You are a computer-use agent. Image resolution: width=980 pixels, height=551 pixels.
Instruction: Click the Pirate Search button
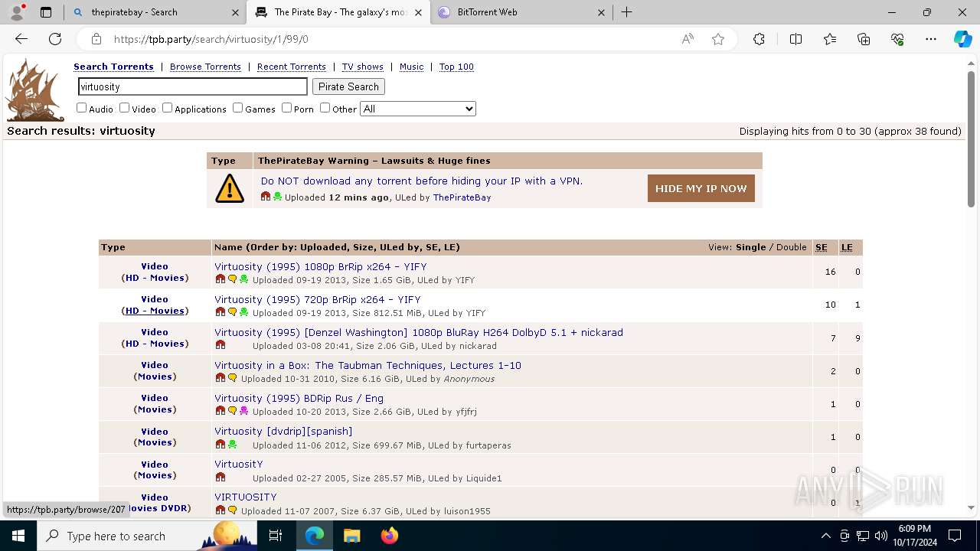[x=348, y=86]
